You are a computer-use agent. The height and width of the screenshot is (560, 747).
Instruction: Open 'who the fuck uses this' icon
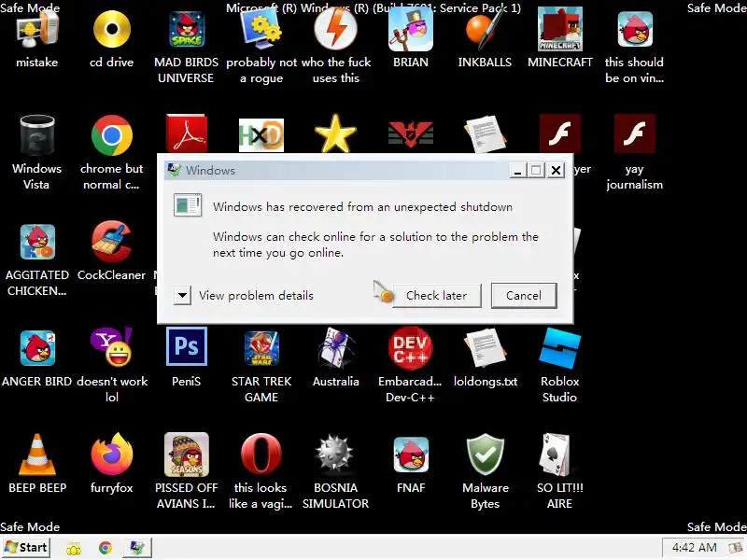click(336, 29)
